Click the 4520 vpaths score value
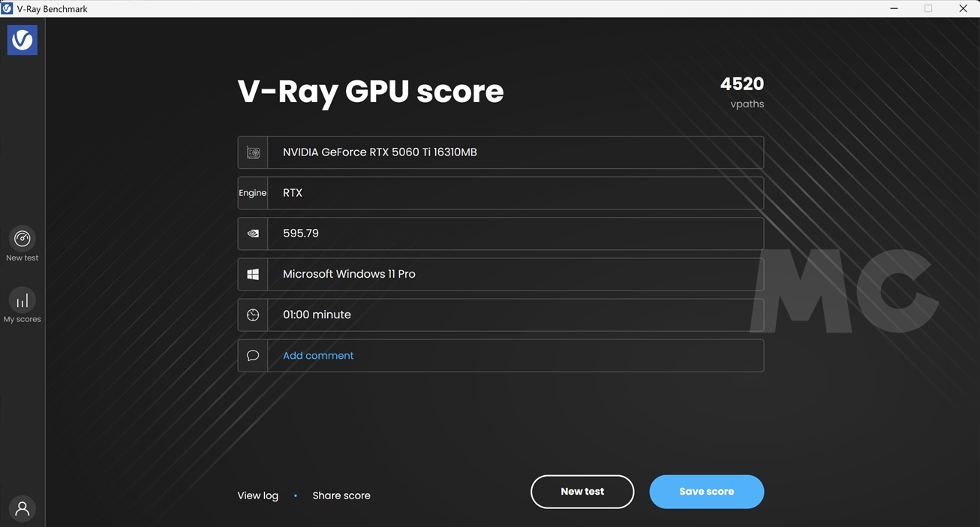The image size is (980, 527). click(x=741, y=84)
